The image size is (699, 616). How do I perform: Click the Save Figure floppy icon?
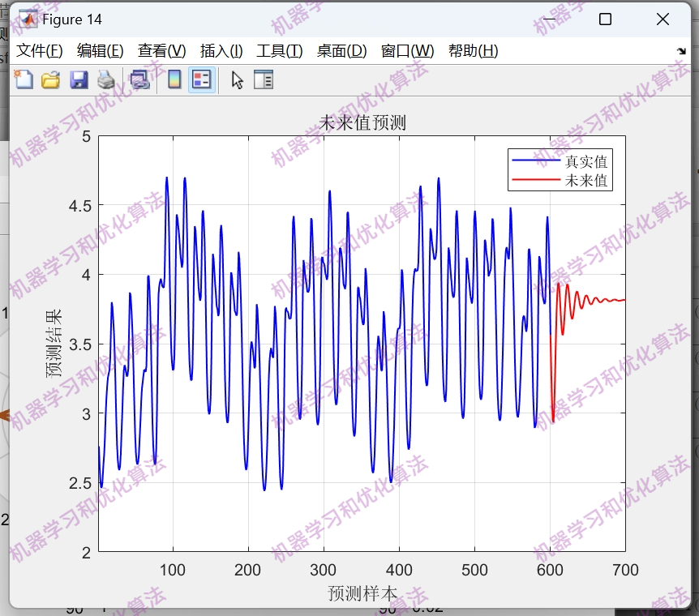[x=79, y=80]
